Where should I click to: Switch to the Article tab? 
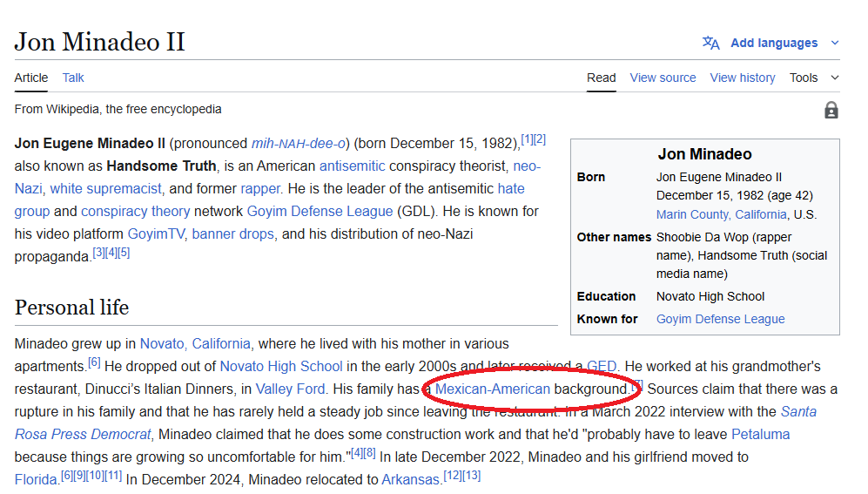pos(31,78)
